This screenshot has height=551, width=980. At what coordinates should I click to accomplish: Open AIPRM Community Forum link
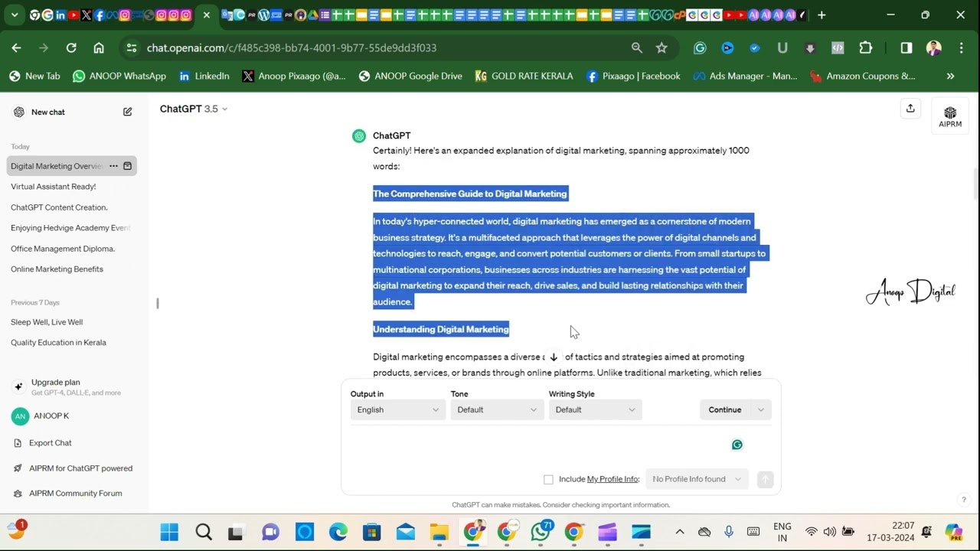coord(75,494)
